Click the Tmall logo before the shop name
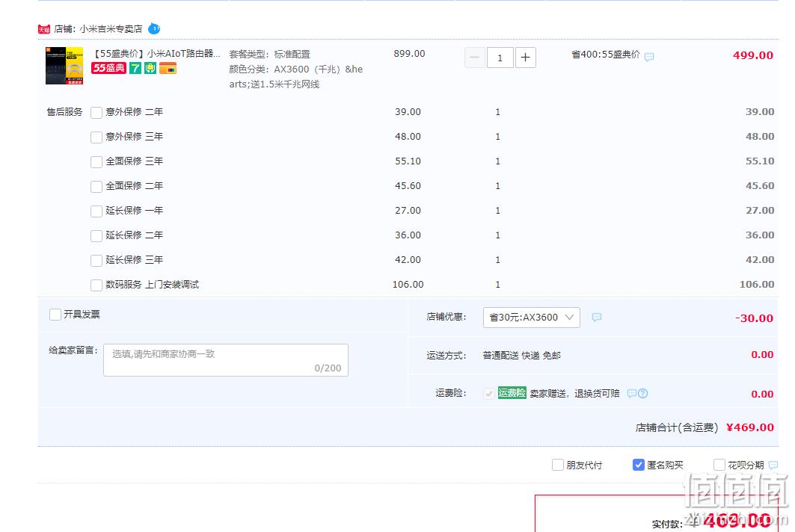 tap(44, 29)
